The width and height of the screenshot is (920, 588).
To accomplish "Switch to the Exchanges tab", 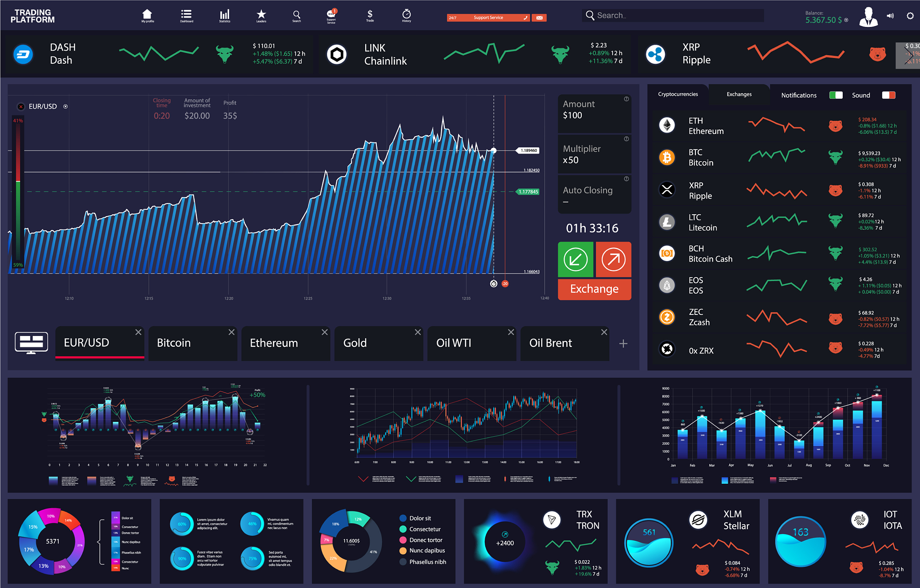I will [739, 94].
